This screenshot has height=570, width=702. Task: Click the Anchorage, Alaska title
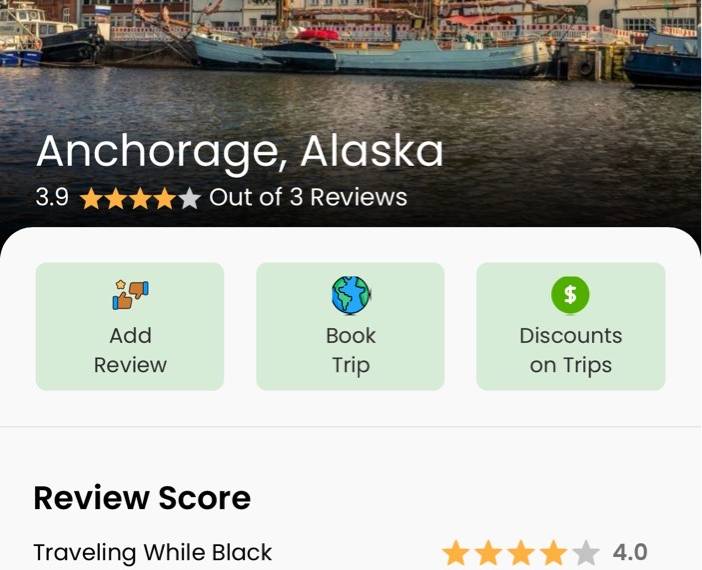240,152
